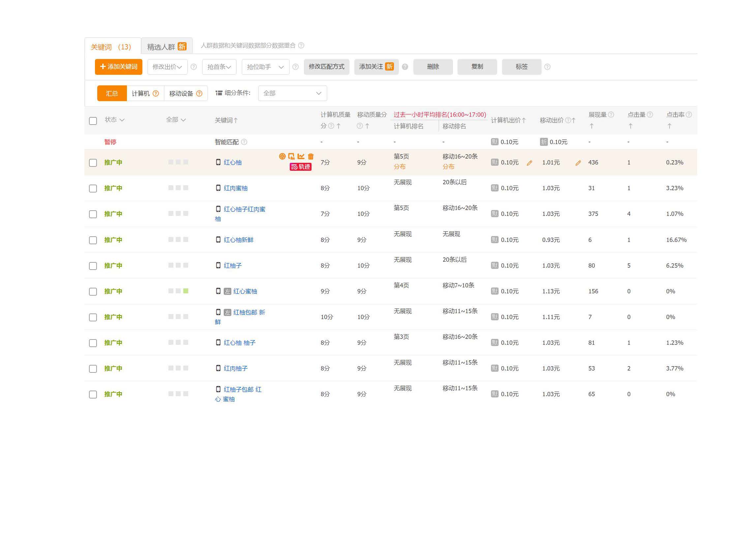Expand the 细分条件 全部 combo box

pyautogui.click(x=292, y=93)
